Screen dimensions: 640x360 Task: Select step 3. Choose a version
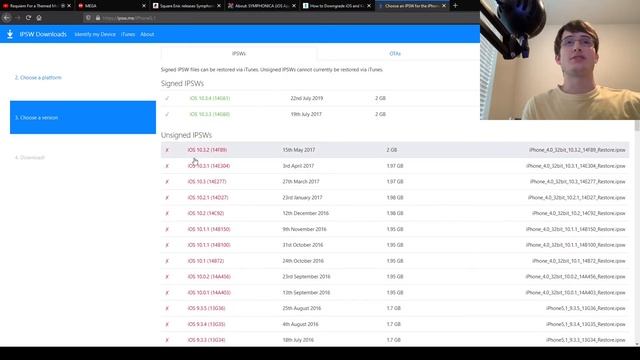pos(83,117)
